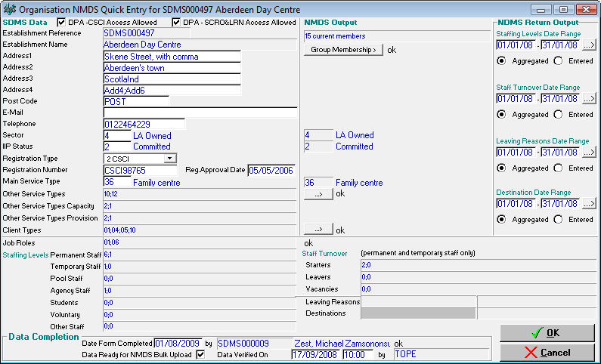Select Entered under Staff Turnover Date Range

pos(559,115)
